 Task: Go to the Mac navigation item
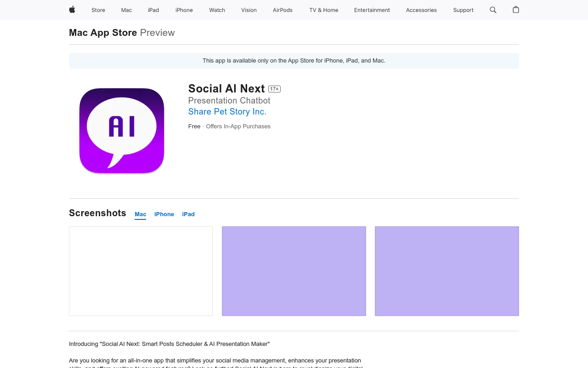point(126,10)
